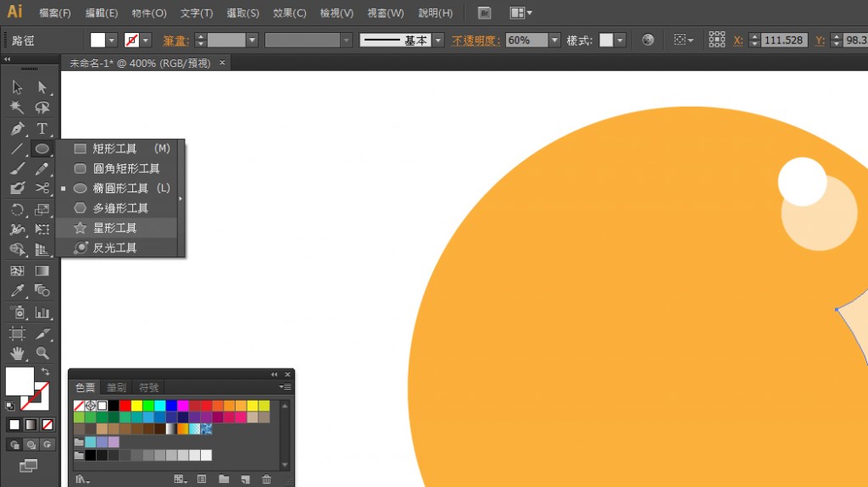
Task: Select the Column Graph tool
Action: 42,313
